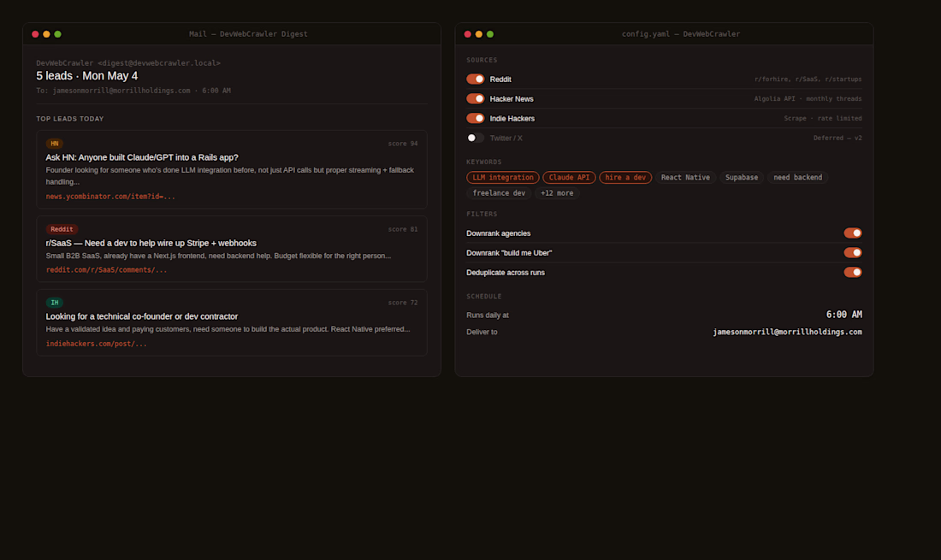Edit the Deliver to email address
The width and height of the screenshot is (941, 560).
(x=787, y=332)
